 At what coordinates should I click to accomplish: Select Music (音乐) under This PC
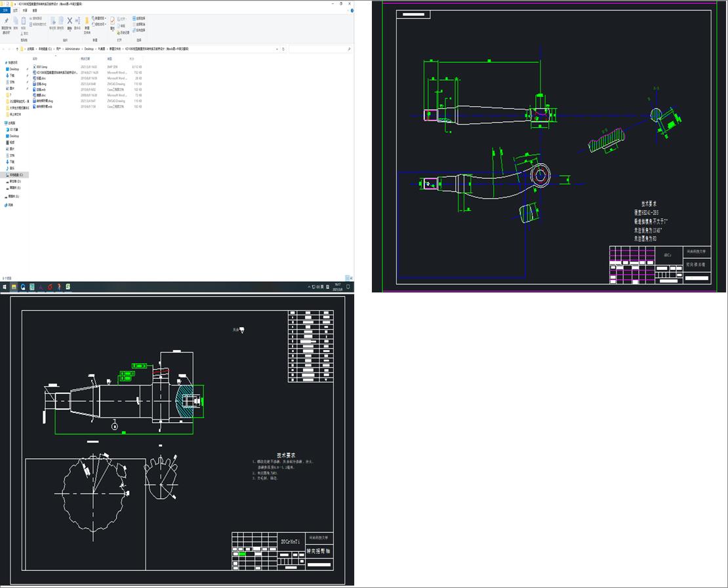pos(11,168)
